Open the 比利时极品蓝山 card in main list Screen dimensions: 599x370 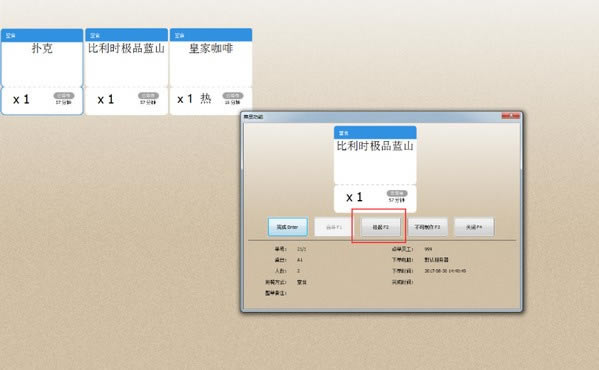126,71
